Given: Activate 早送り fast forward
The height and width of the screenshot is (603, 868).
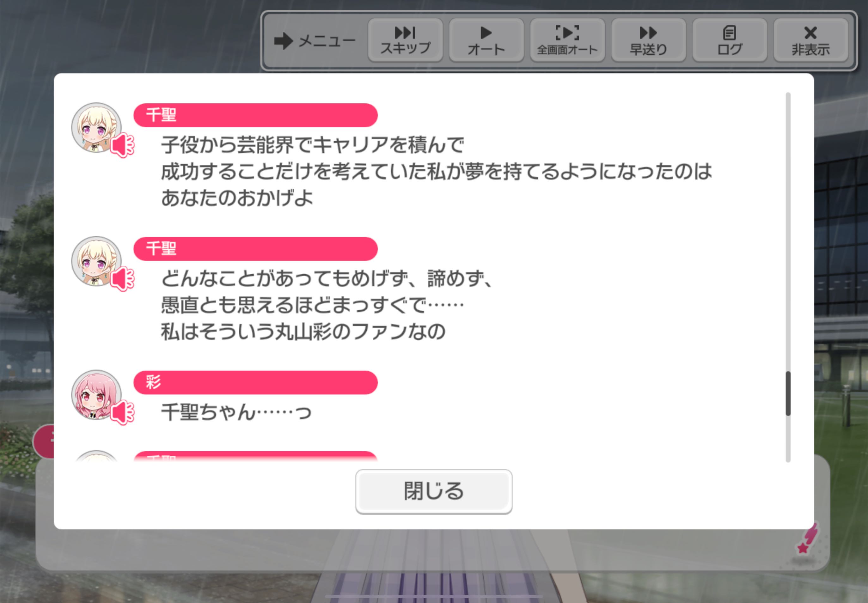Looking at the screenshot, I should (648, 40).
